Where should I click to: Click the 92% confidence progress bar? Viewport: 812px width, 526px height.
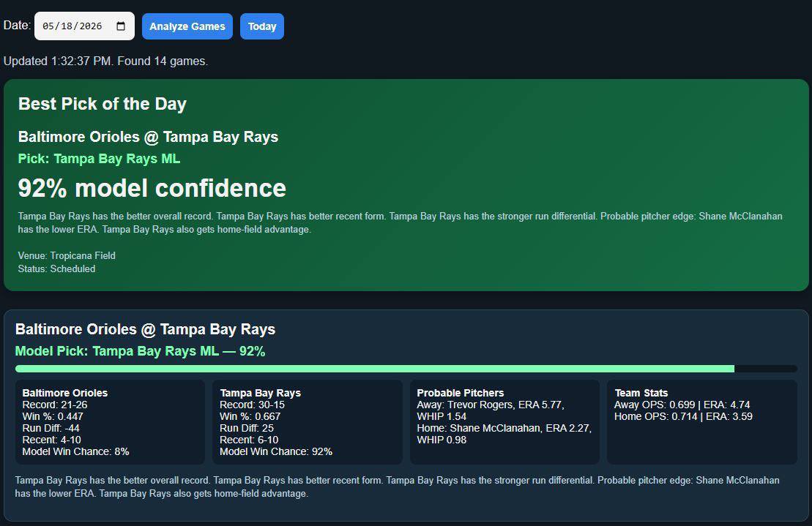tap(406, 369)
